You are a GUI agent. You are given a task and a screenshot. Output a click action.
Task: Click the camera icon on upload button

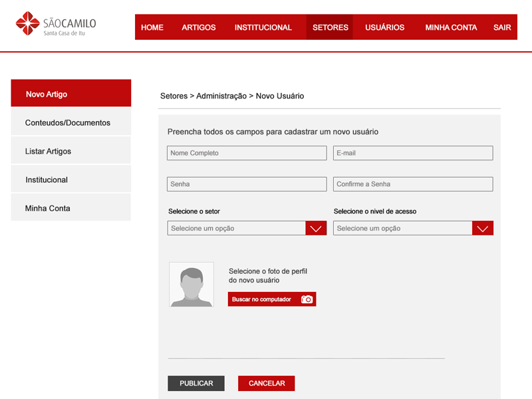(x=307, y=299)
